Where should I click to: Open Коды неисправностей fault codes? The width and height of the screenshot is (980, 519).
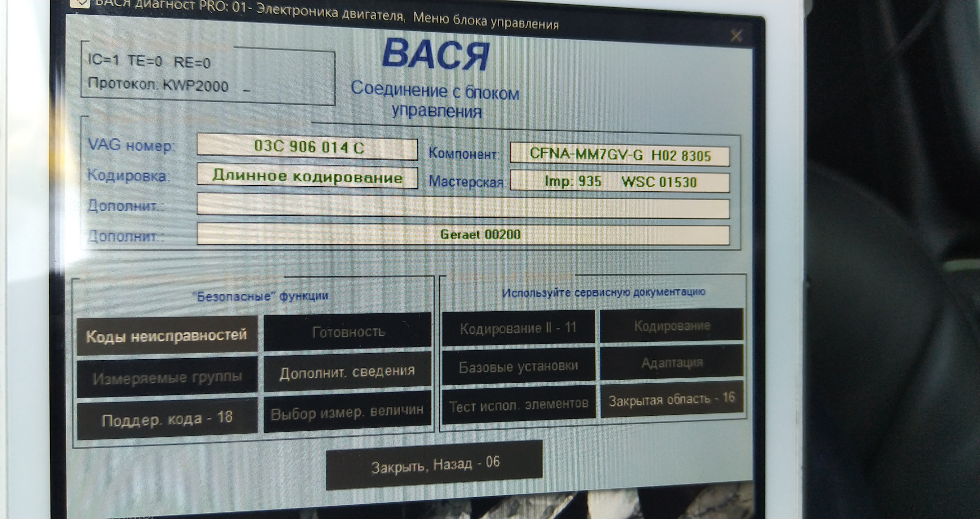[167, 335]
